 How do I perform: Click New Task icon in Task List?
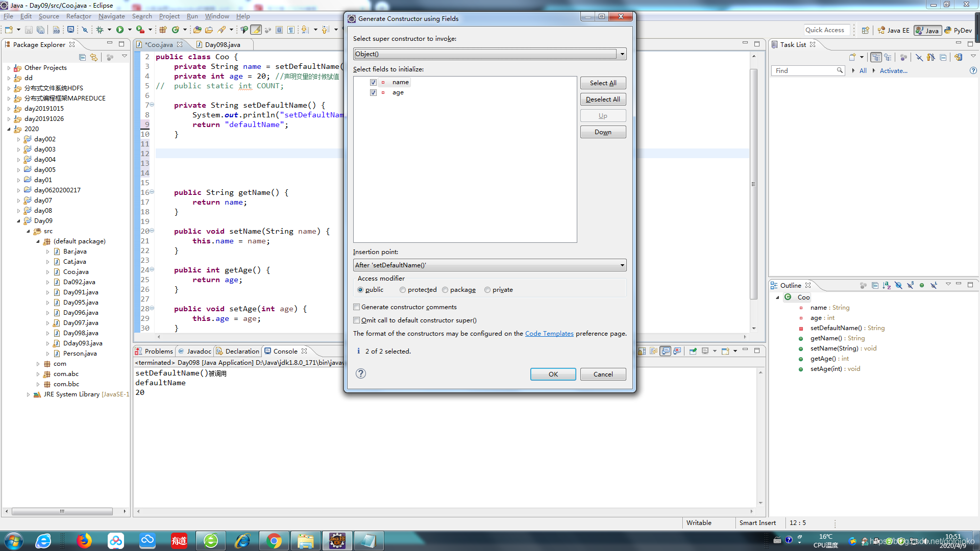point(852,57)
